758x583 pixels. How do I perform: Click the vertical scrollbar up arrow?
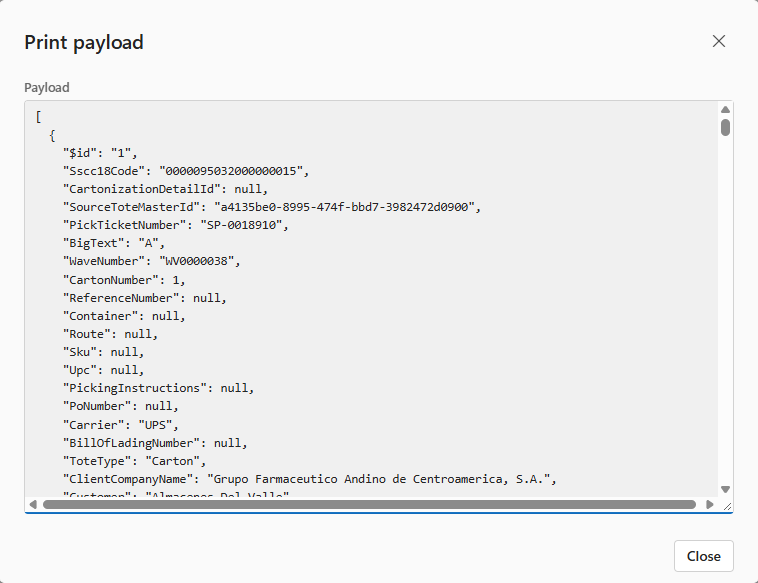[x=725, y=110]
